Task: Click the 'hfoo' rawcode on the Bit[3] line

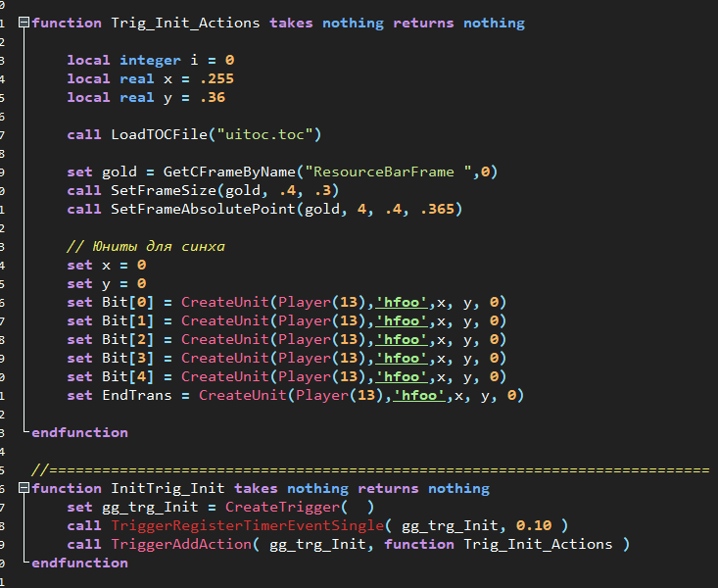Action: (402, 359)
